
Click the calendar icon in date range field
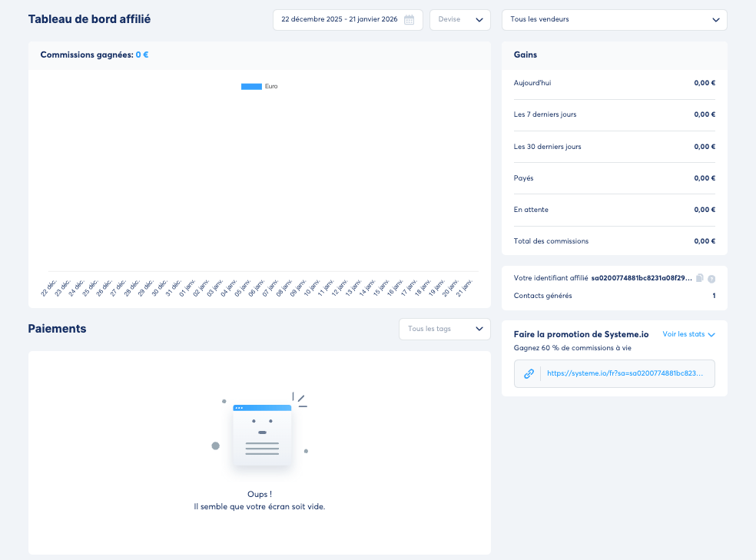coord(409,20)
